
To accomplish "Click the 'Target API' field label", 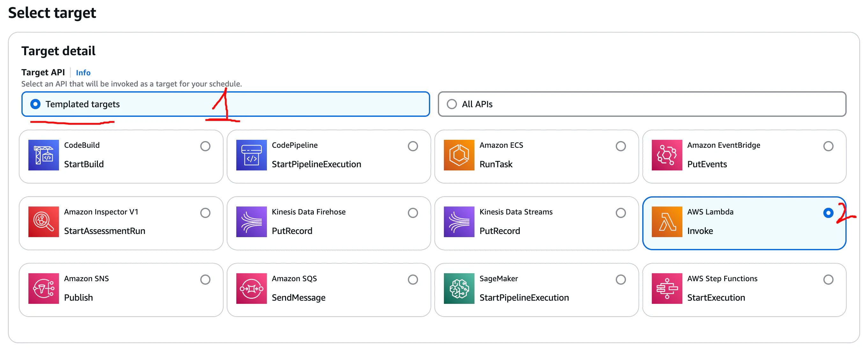I will click(43, 72).
